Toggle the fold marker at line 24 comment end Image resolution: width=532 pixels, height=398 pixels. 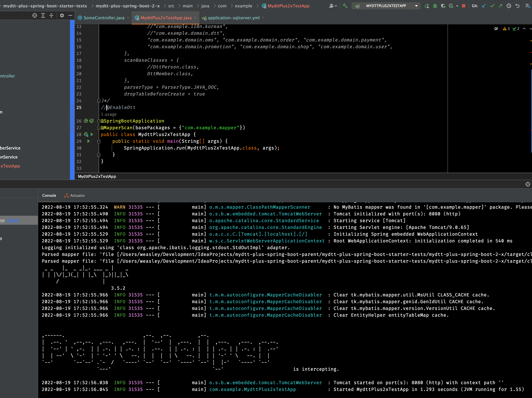(x=99, y=101)
